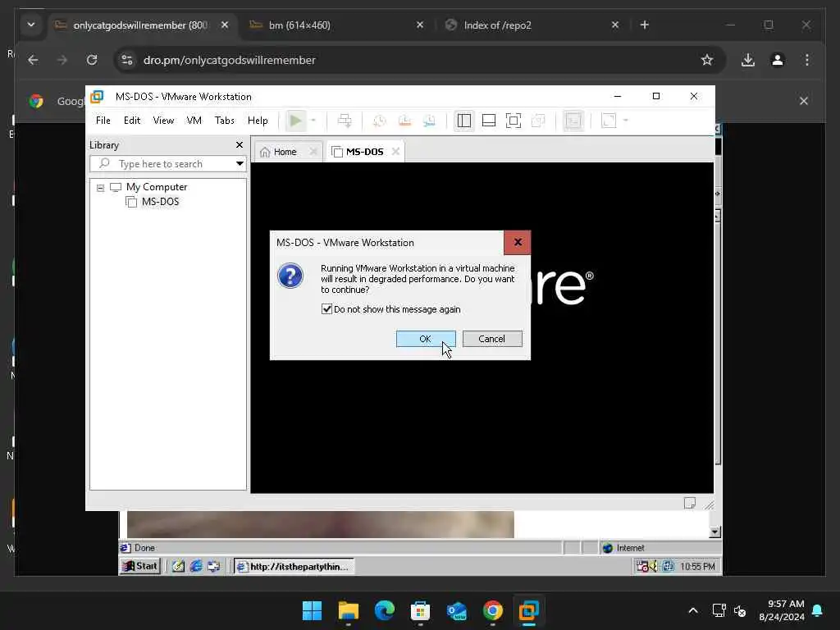
Task: Open Chrome tab search dropdown
Action: click(31, 25)
